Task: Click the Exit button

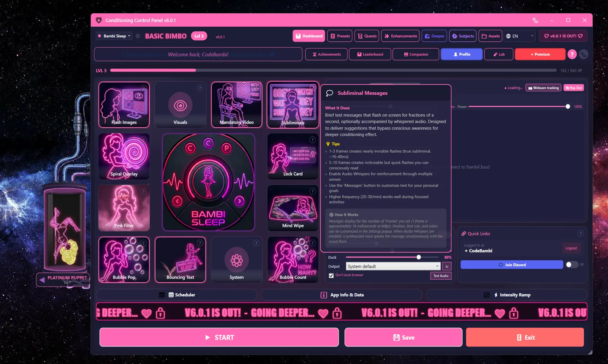Action: point(525,337)
